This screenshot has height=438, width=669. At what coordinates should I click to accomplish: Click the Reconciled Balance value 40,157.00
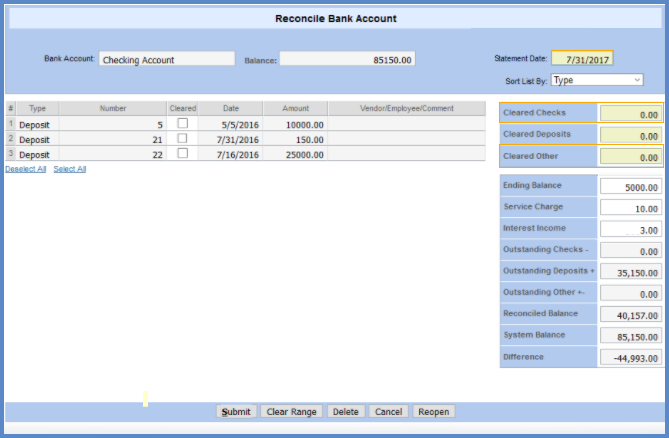(631, 314)
